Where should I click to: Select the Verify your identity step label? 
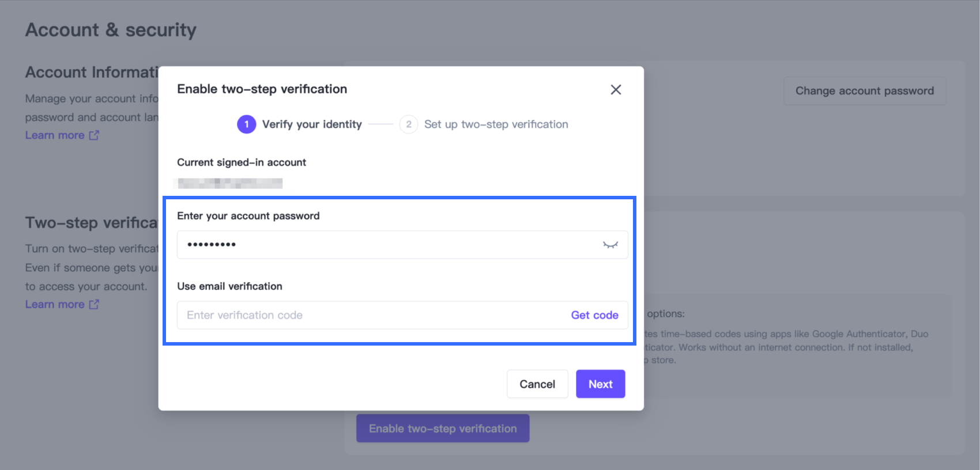(x=312, y=124)
